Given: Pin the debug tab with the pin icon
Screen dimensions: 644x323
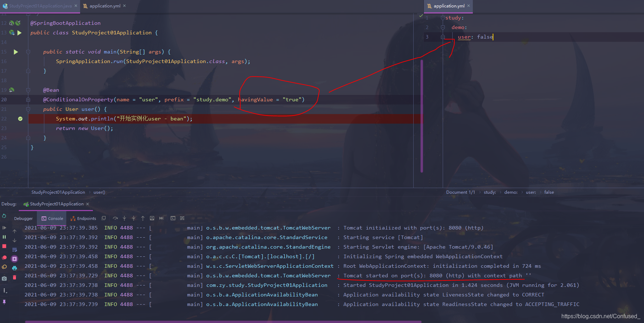Looking at the screenshot, I should pyautogui.click(x=4, y=302).
